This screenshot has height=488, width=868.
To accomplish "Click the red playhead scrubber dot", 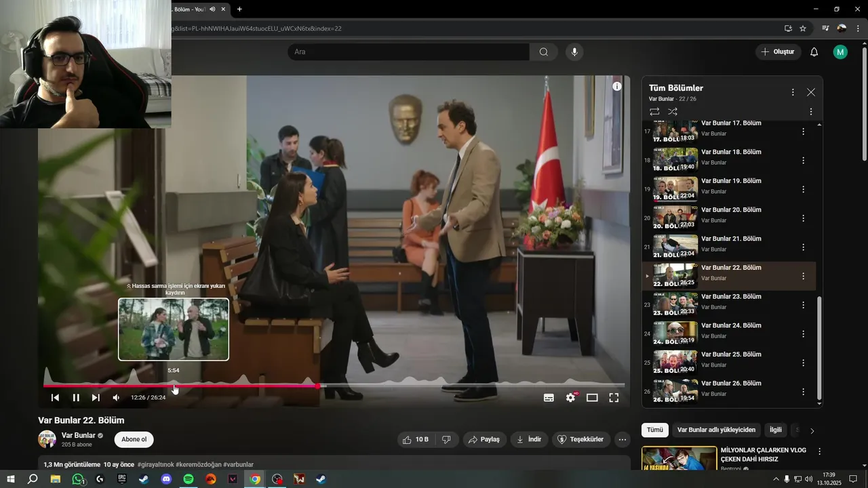I will tap(317, 386).
